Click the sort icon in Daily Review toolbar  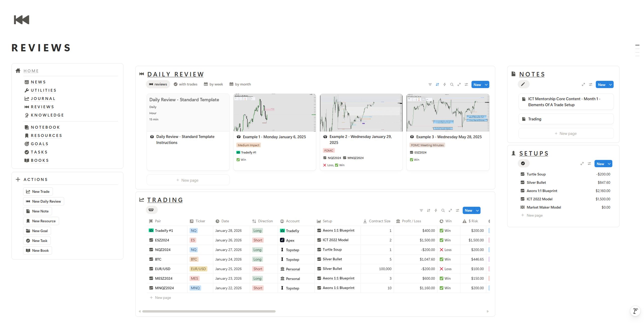pos(437,85)
